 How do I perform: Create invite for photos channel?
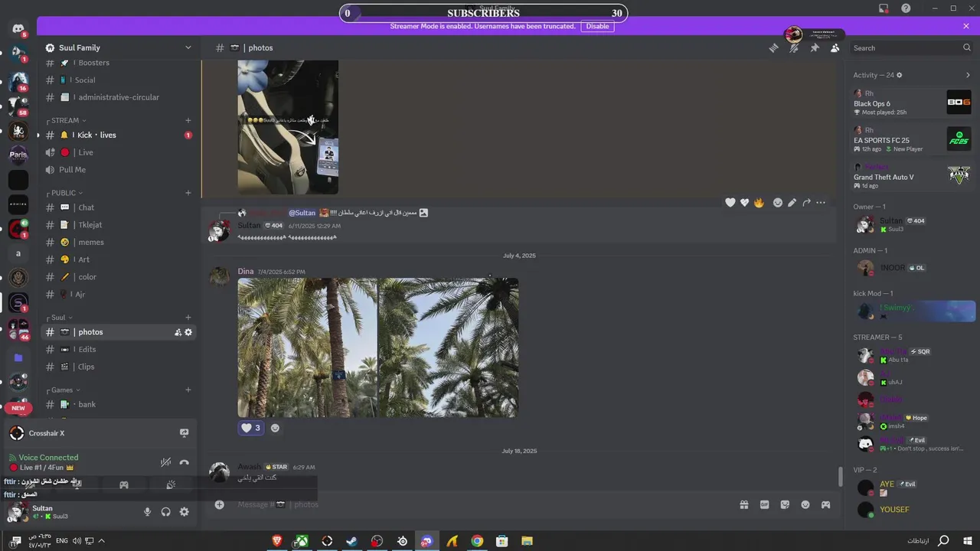point(178,332)
